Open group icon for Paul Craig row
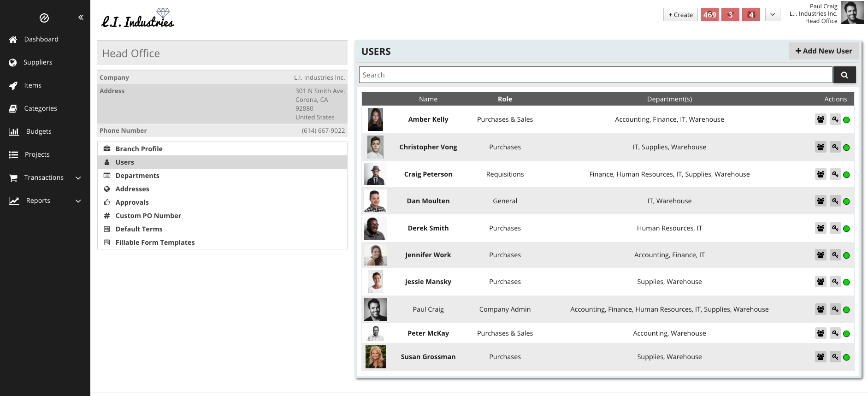The height and width of the screenshot is (396, 868). point(821,309)
